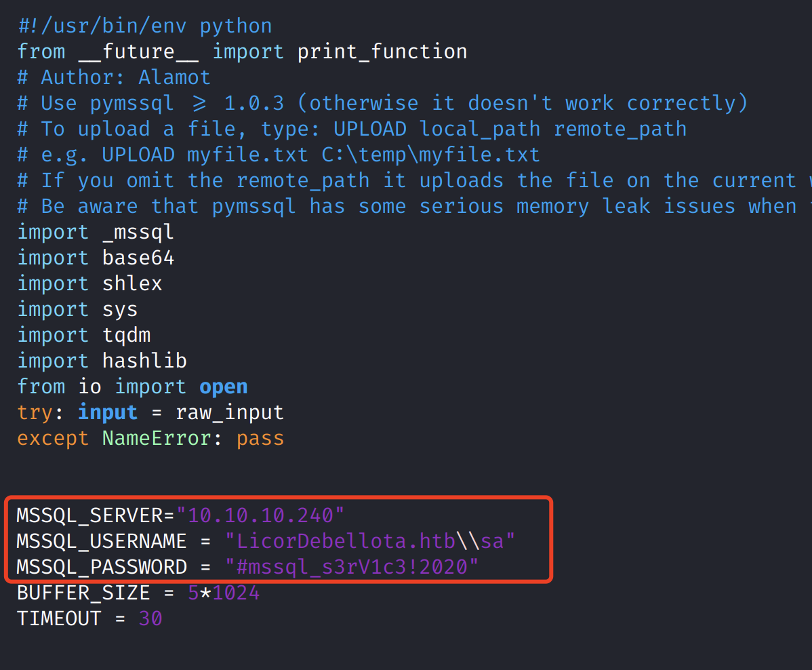This screenshot has width=812, height=670.
Task: Click the Author: Alamot comment
Action: click(114, 77)
